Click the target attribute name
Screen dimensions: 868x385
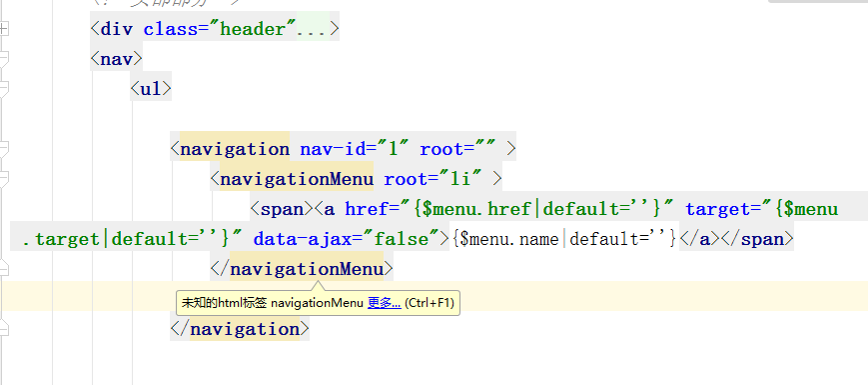[718, 209]
